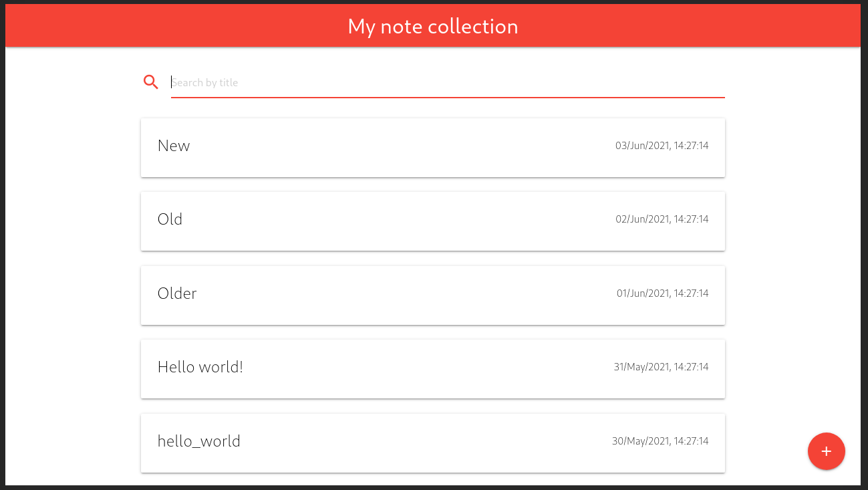Screen dimensions: 868x490
Task: Click the search magnifier icon
Action: pyautogui.click(x=150, y=82)
